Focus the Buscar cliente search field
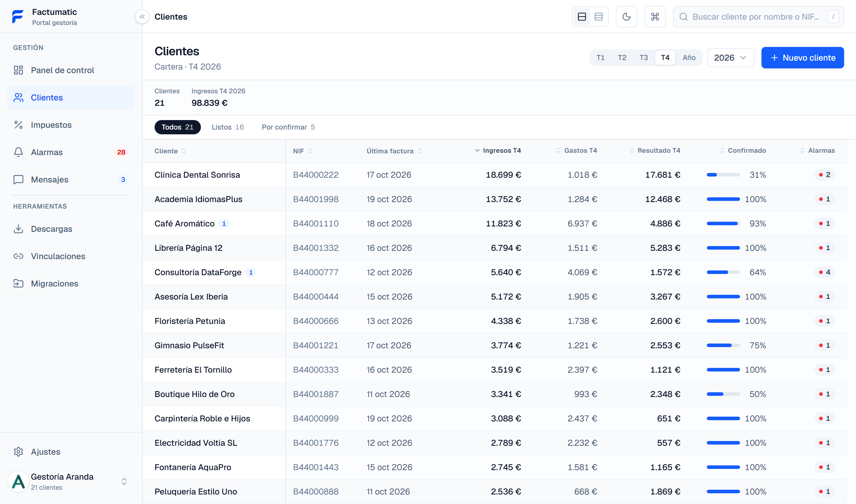Viewport: 856px width, 504px height. pos(758,17)
